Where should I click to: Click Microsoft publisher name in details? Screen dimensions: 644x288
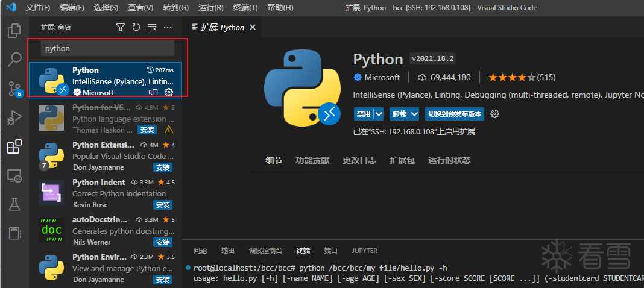[382, 77]
